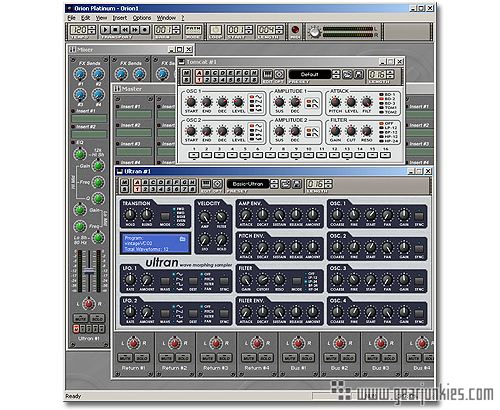Viewport: 500px width, 410px height.
Task: Mute the Ultran #1 mixer channel
Action: [x=80, y=318]
